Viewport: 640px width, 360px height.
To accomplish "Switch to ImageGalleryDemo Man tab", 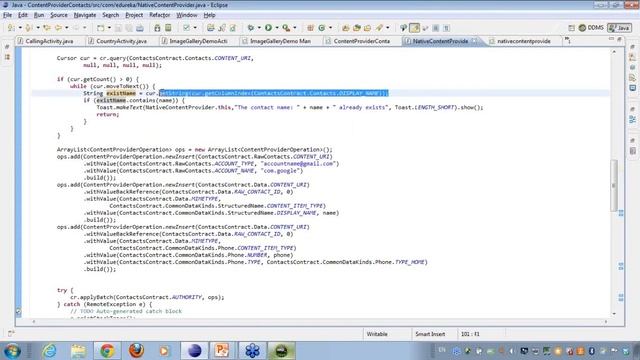I will point(280,41).
